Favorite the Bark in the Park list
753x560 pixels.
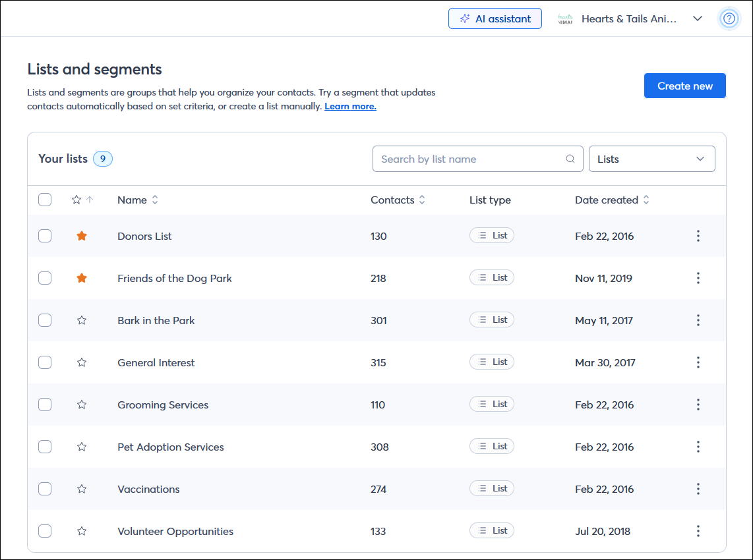[x=82, y=320]
